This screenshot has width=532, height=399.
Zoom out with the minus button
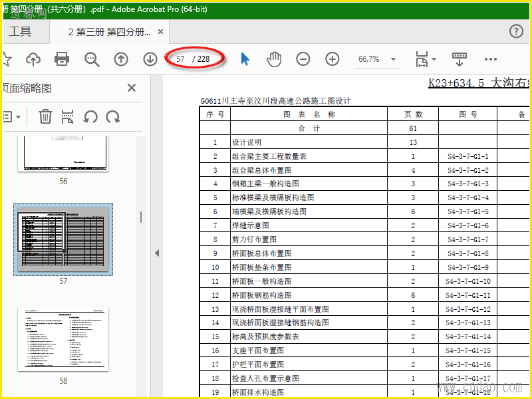[303, 59]
